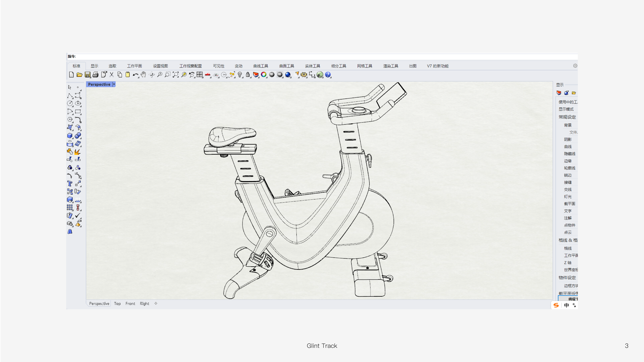Click the Sogou 中 input mode indicator
Viewport: 644px width, 362px height.
click(567, 305)
